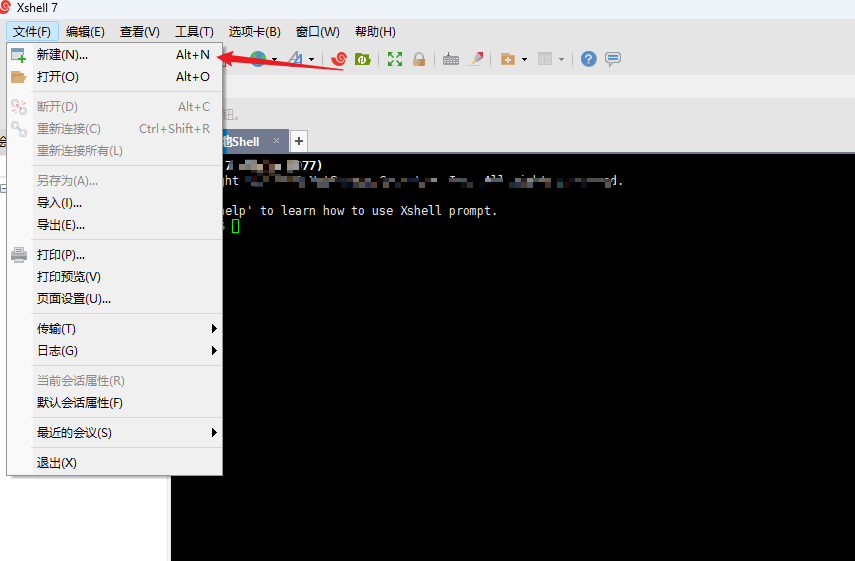Screen dimensions: 855x561
Task: Click the disabled 另存为(A)... entry
Action: [x=115, y=181]
